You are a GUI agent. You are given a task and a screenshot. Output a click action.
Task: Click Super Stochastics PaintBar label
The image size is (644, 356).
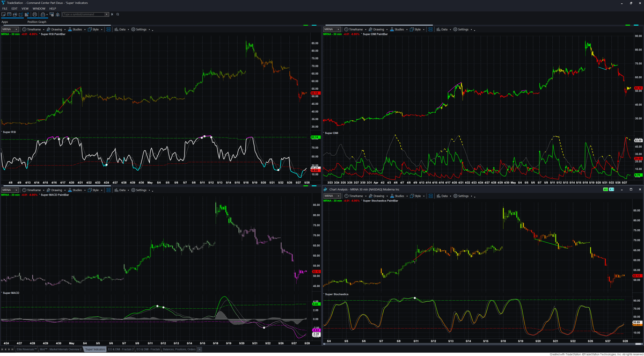[380, 201]
